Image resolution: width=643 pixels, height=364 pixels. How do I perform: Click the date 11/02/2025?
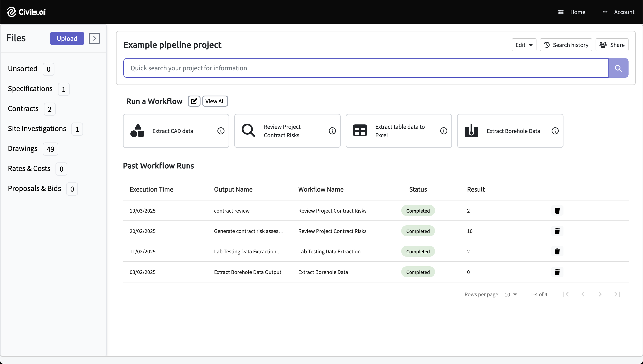pos(142,251)
